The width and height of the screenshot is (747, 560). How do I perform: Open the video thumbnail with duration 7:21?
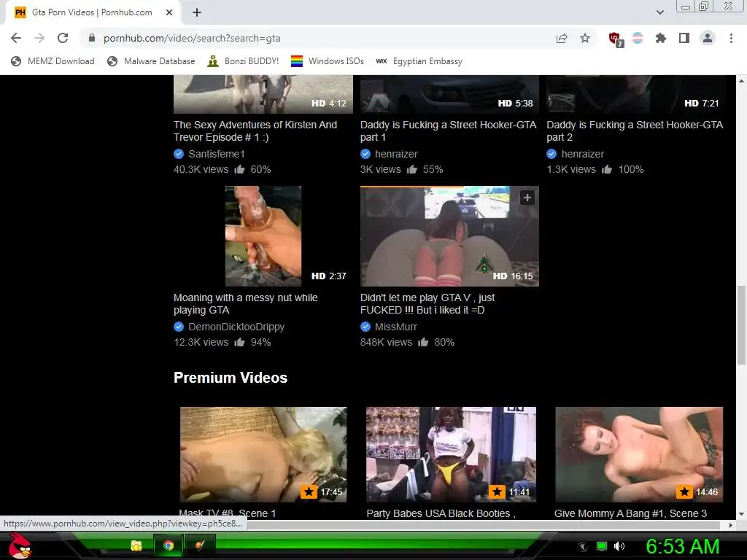[636, 94]
